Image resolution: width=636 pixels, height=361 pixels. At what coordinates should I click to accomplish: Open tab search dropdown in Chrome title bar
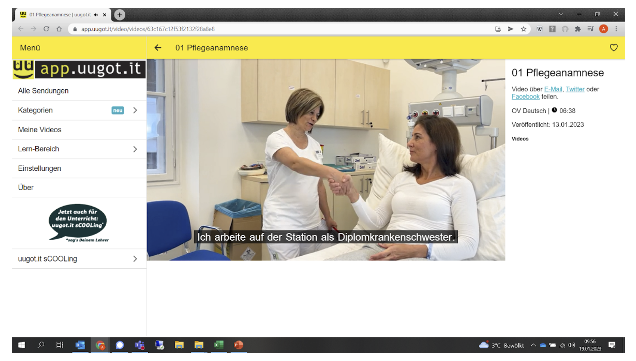(561, 14)
